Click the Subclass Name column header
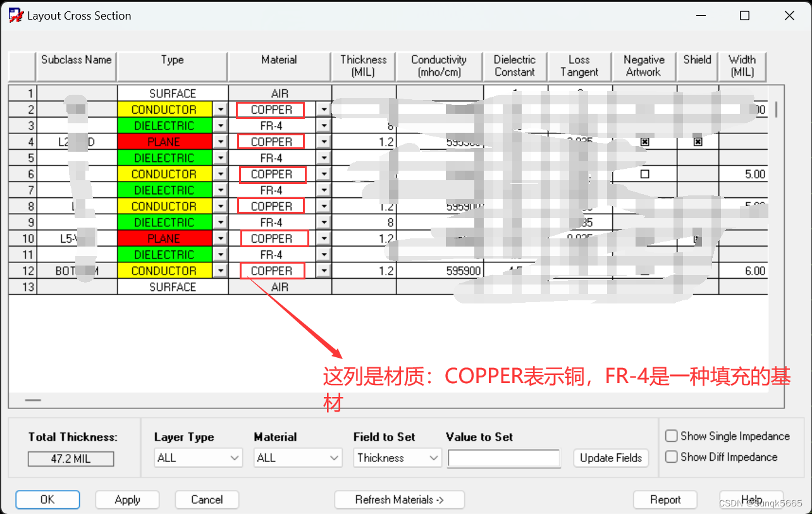812x514 pixels. [x=77, y=66]
